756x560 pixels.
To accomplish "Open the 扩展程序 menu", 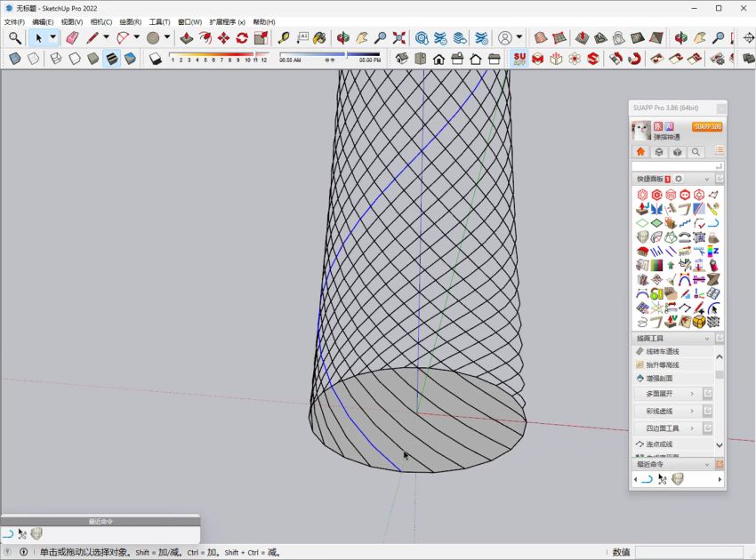I will pos(227,21).
